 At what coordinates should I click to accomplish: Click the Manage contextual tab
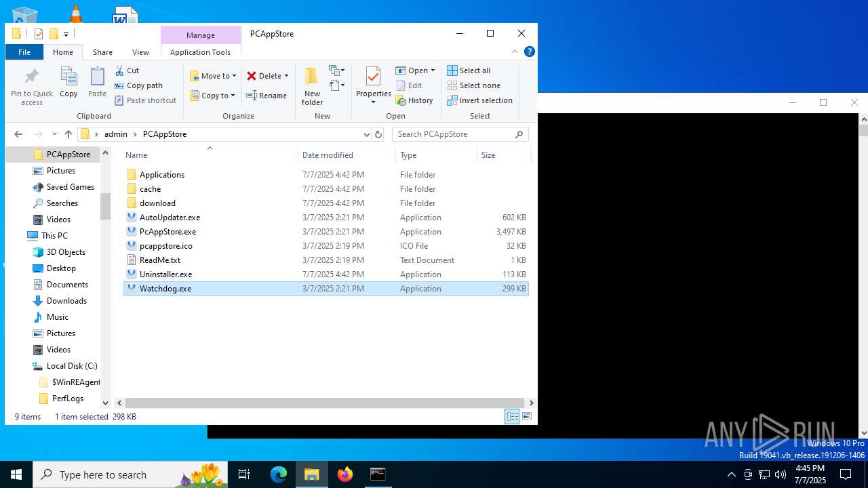[x=201, y=35]
